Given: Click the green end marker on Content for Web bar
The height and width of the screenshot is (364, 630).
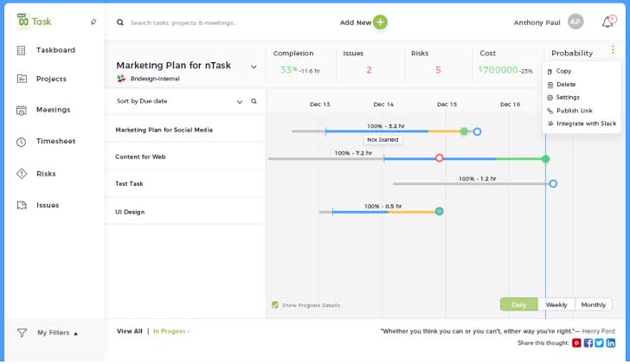Looking at the screenshot, I should tap(545, 159).
